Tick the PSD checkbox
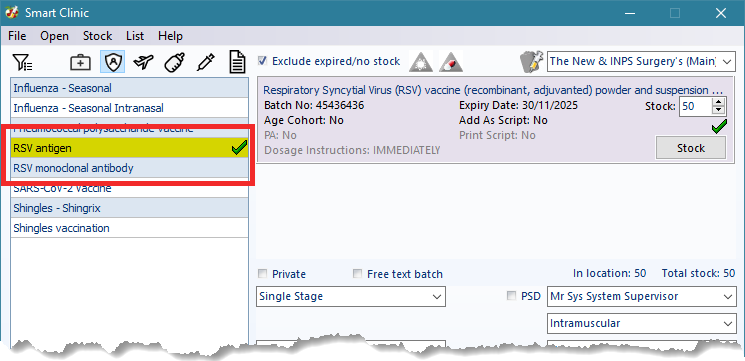 pos(511,296)
